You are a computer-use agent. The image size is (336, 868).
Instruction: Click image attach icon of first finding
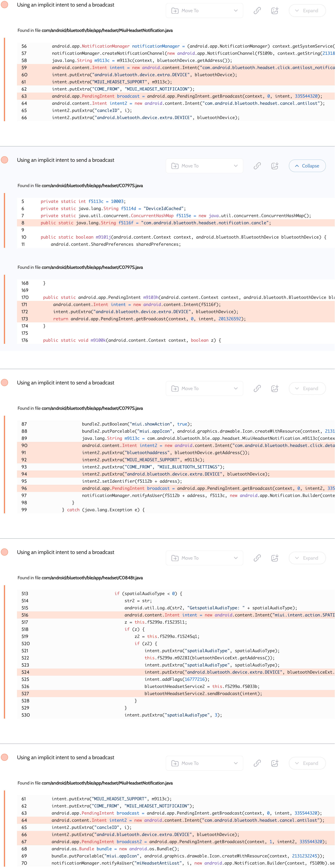[275, 10]
